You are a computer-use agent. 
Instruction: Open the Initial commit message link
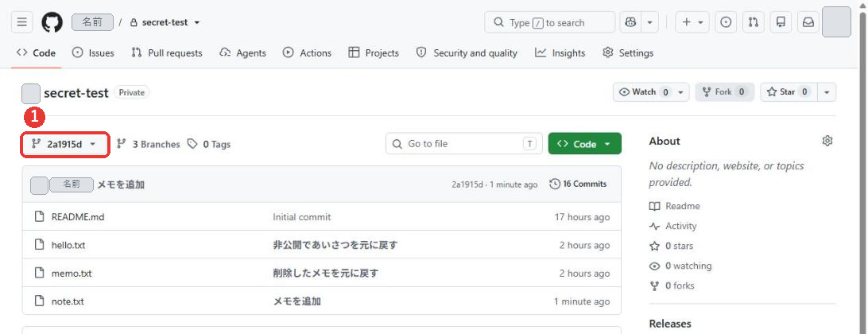[302, 217]
